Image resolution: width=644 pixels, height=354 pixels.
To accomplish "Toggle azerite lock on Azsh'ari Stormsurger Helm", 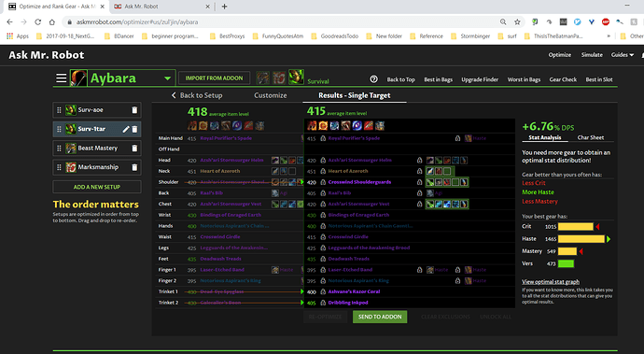I will point(419,160).
